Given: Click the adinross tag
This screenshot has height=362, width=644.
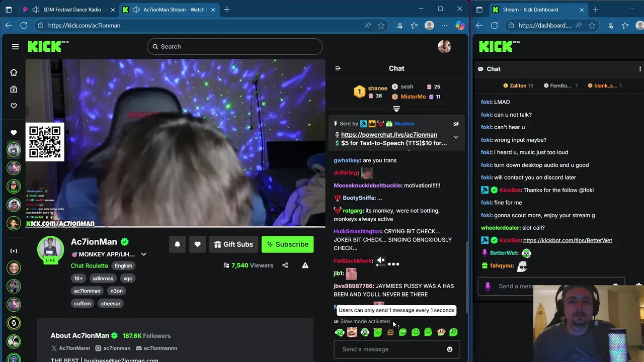Looking at the screenshot, I should click(x=103, y=278).
